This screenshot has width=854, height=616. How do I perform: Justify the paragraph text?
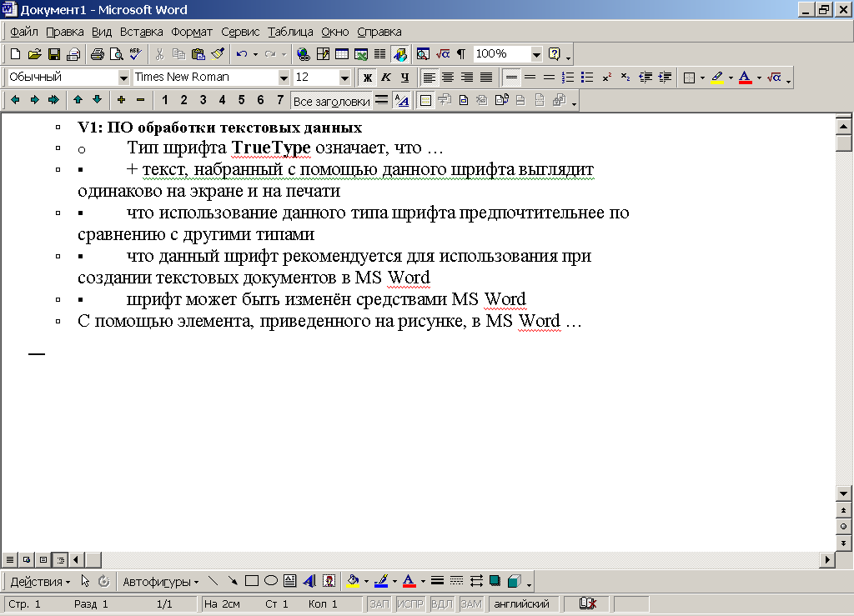[x=486, y=78]
